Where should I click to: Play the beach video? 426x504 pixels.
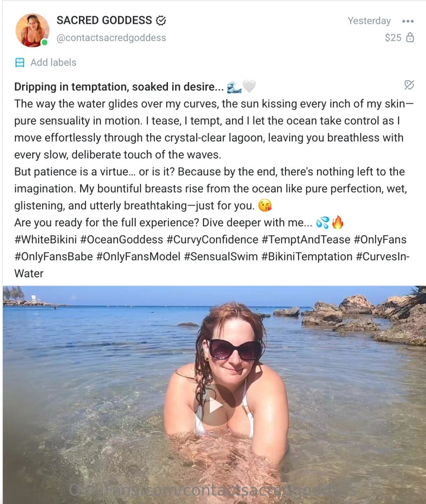click(215, 406)
